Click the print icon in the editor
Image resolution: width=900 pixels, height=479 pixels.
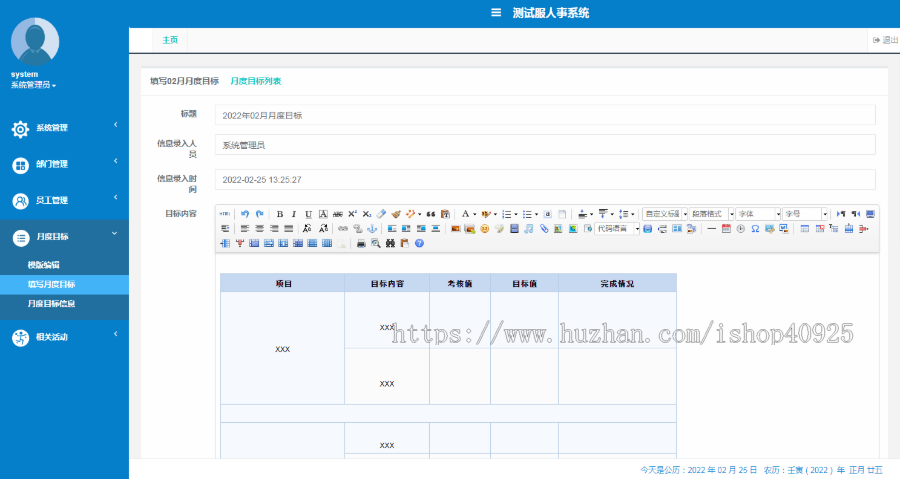click(x=361, y=243)
